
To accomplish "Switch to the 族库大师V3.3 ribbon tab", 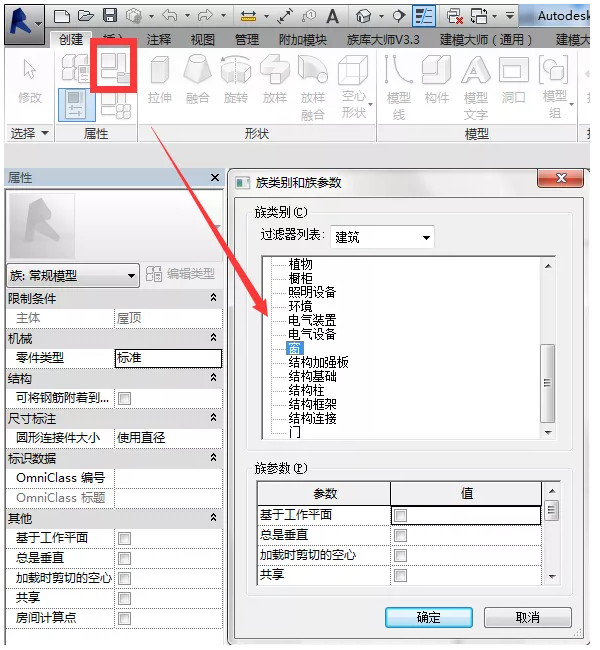I will coord(383,40).
